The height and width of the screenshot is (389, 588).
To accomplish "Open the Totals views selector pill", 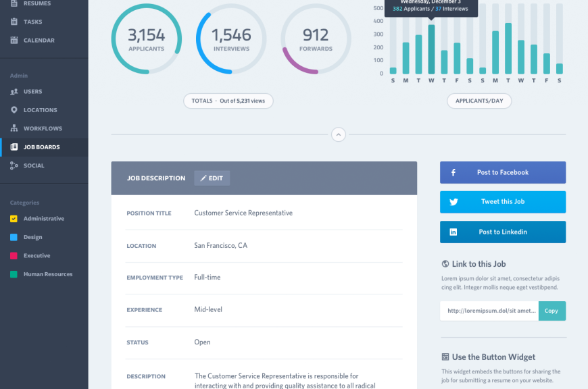I will click(x=228, y=101).
